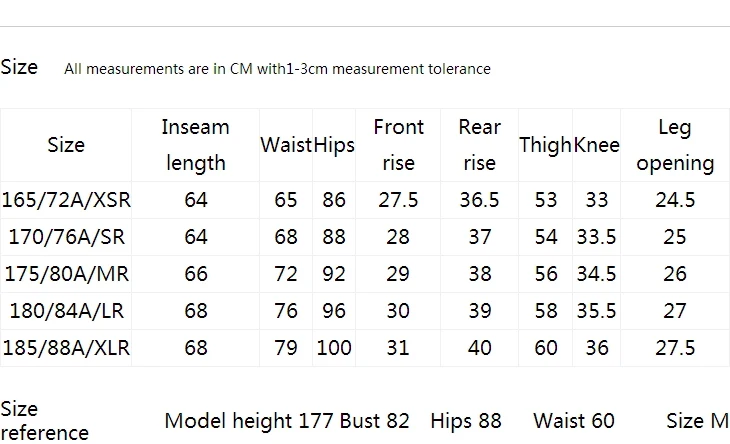The width and height of the screenshot is (730, 444).
Task: Select the 175/80A/MR size row label
Action: 67,274
